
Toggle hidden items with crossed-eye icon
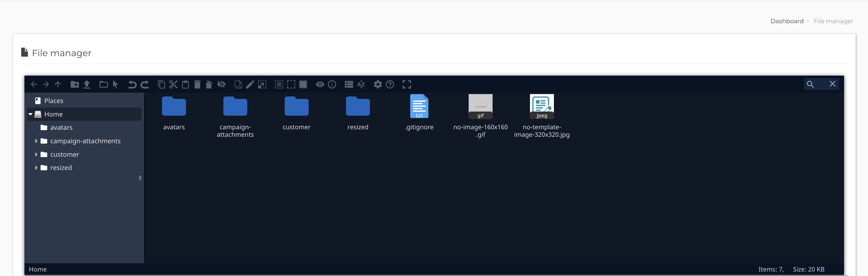pos(221,84)
